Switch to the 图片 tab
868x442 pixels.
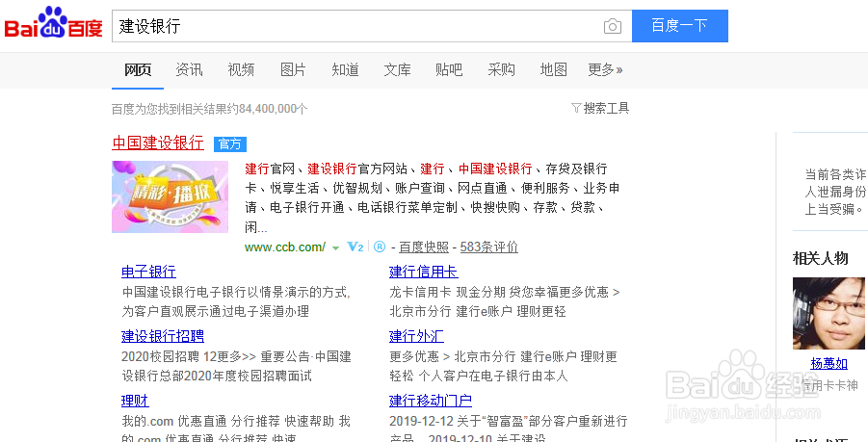tap(293, 69)
